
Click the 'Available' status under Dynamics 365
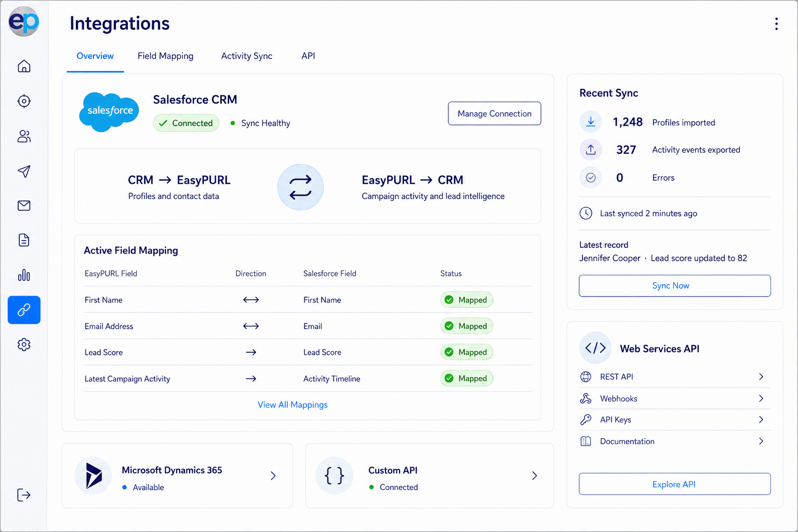(148, 487)
